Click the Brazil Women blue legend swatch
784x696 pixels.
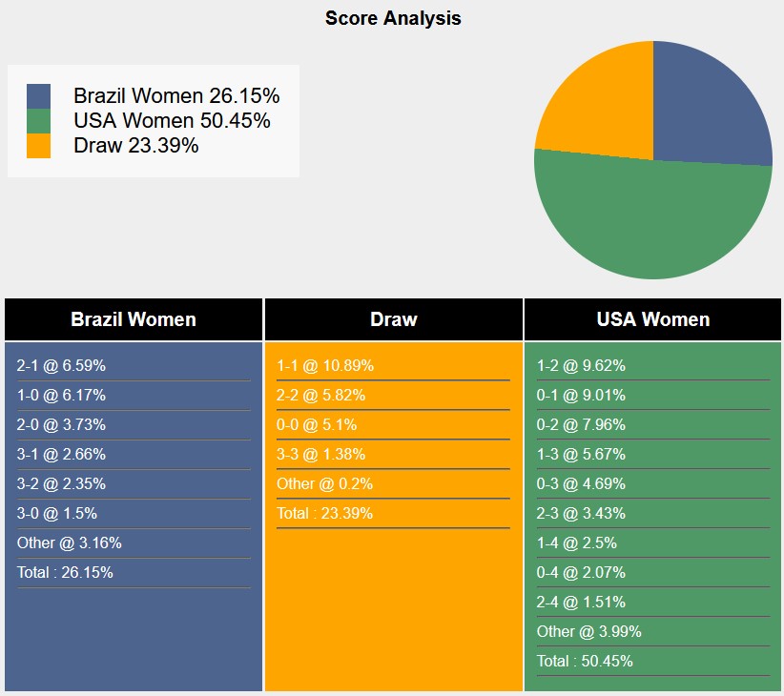(x=39, y=96)
